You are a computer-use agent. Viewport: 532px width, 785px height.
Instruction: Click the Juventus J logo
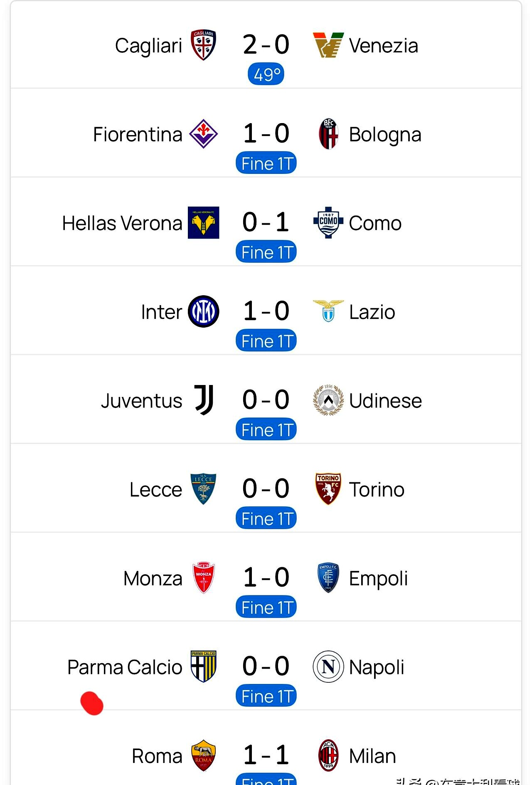coord(204,400)
